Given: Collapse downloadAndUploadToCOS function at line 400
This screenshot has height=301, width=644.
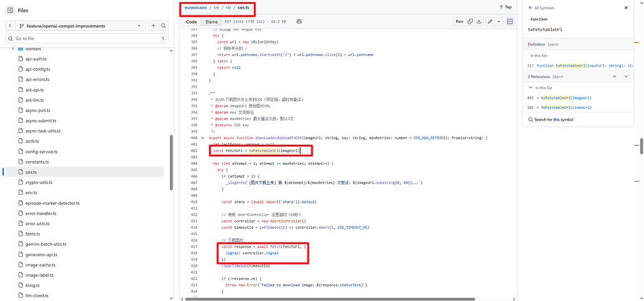Looking at the screenshot, I should (202, 138).
